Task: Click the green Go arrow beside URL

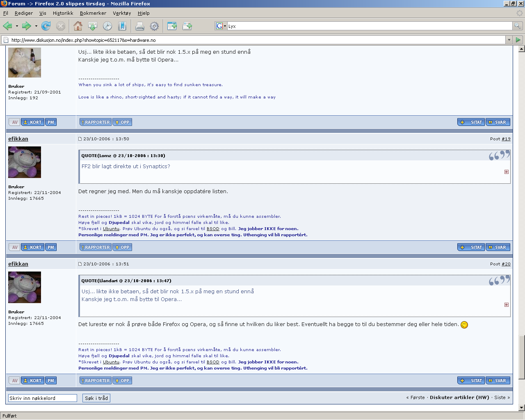Action: (x=518, y=40)
